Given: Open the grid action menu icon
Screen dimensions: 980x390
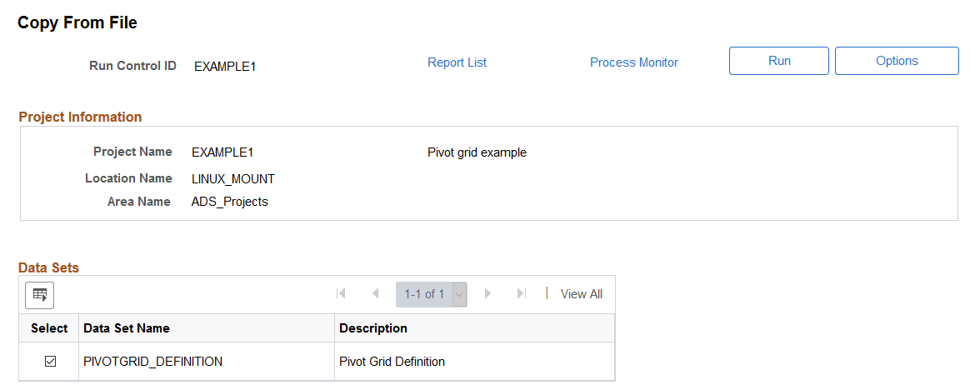Looking at the screenshot, I should [39, 294].
